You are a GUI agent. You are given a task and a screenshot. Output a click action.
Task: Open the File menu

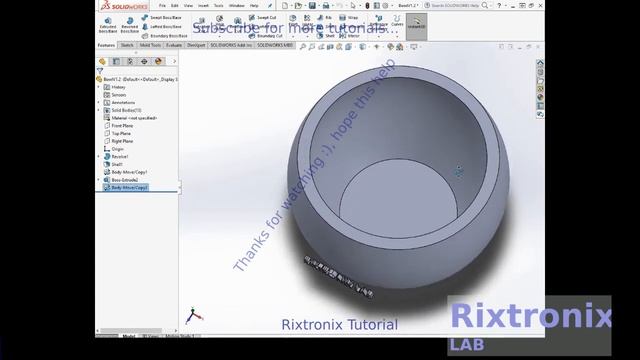[162, 6]
